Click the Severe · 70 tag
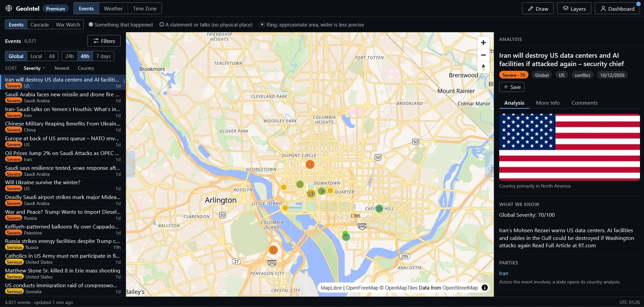The height and width of the screenshot is (307, 644). [x=514, y=75]
